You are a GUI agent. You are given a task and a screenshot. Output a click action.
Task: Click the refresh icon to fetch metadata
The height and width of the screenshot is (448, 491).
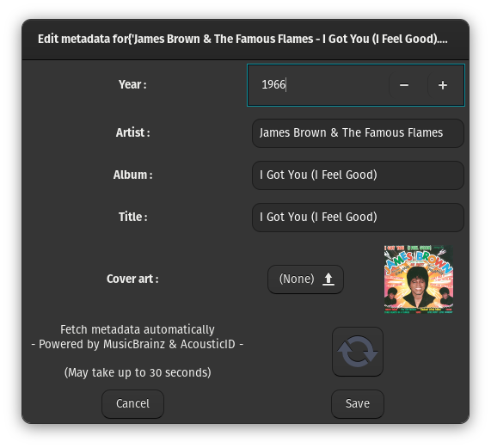pyautogui.click(x=358, y=352)
